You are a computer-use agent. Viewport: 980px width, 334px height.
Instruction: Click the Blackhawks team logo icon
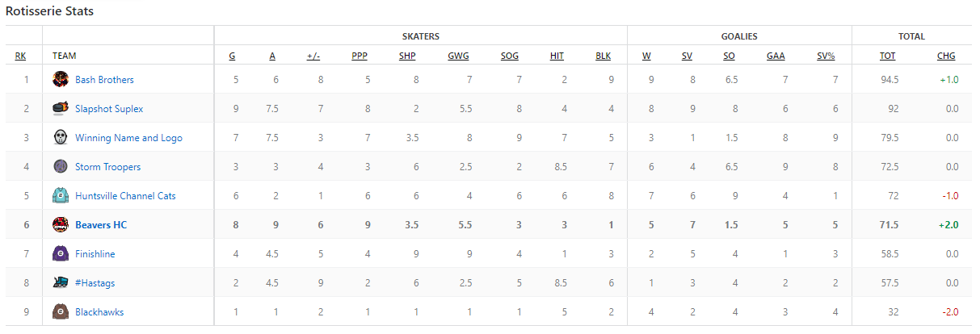[60, 311]
